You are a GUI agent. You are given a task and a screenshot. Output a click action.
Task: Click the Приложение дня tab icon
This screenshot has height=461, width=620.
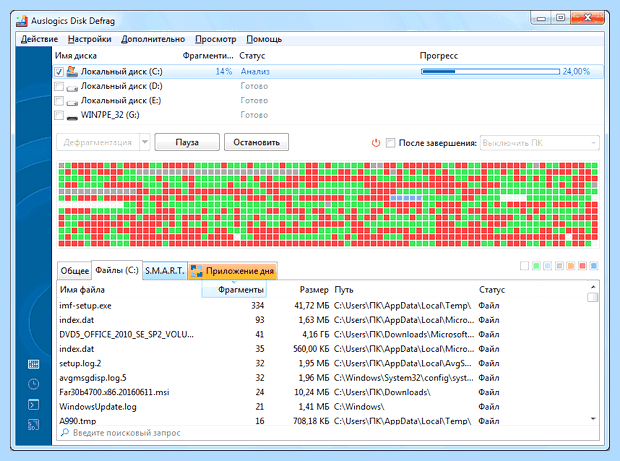[x=197, y=271]
